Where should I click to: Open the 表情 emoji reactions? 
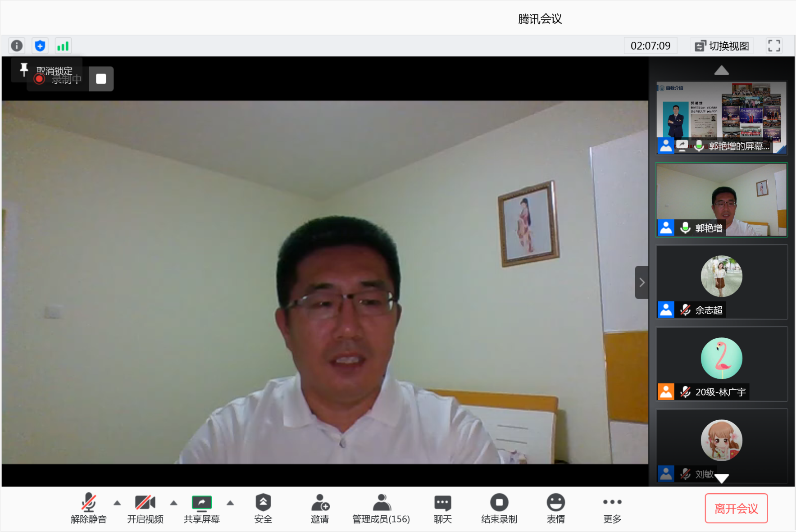555,509
